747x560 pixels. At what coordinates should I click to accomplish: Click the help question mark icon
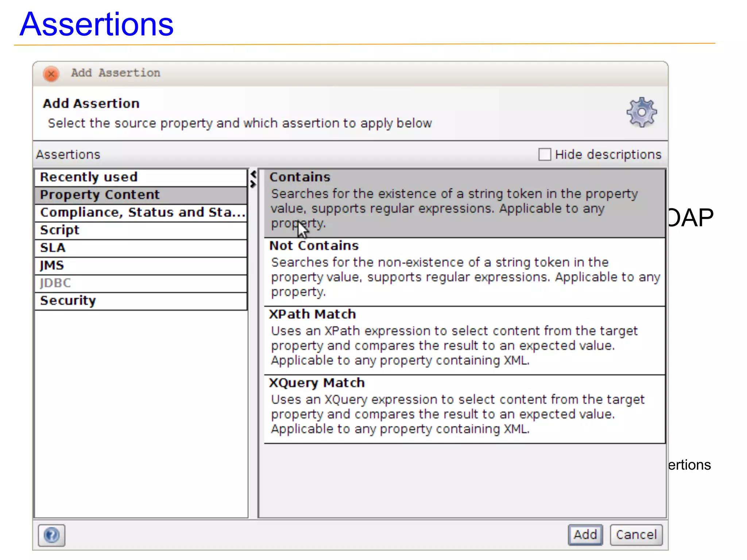(x=51, y=535)
